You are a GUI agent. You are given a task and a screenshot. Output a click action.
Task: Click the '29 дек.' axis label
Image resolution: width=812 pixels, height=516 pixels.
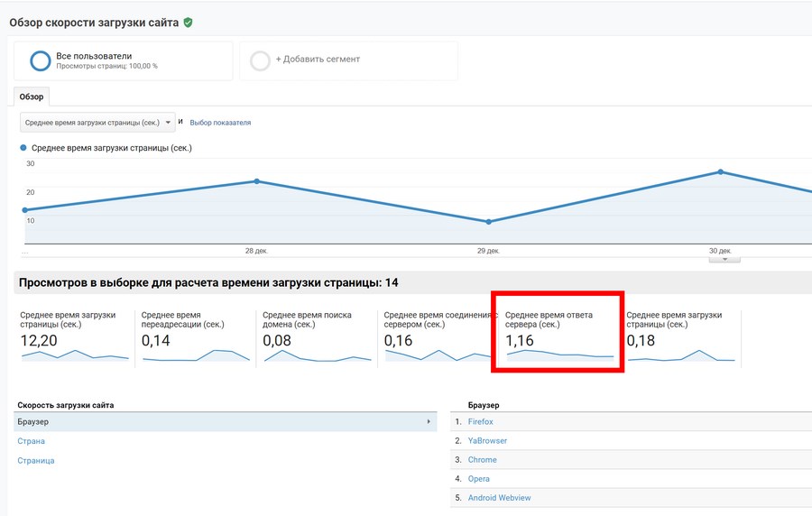coord(488,251)
